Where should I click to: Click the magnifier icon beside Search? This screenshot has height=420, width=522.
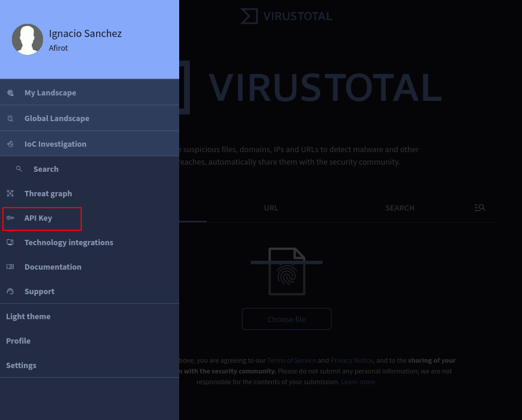[x=19, y=169]
